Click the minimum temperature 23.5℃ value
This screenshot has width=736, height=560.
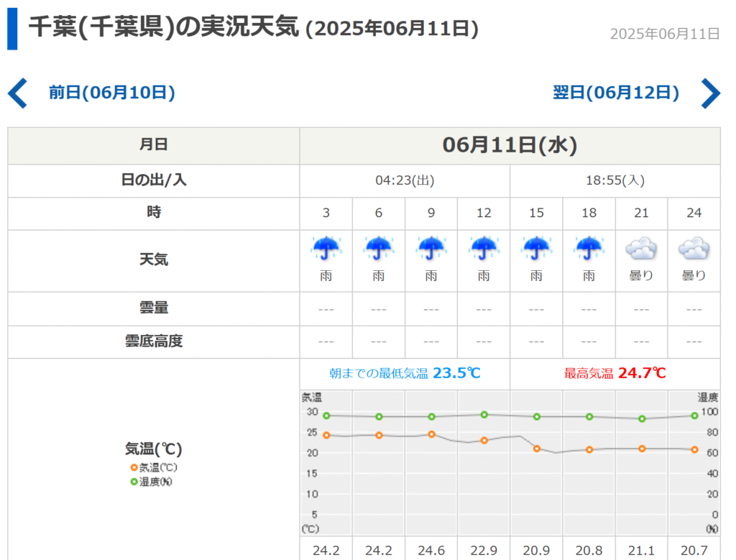456,373
